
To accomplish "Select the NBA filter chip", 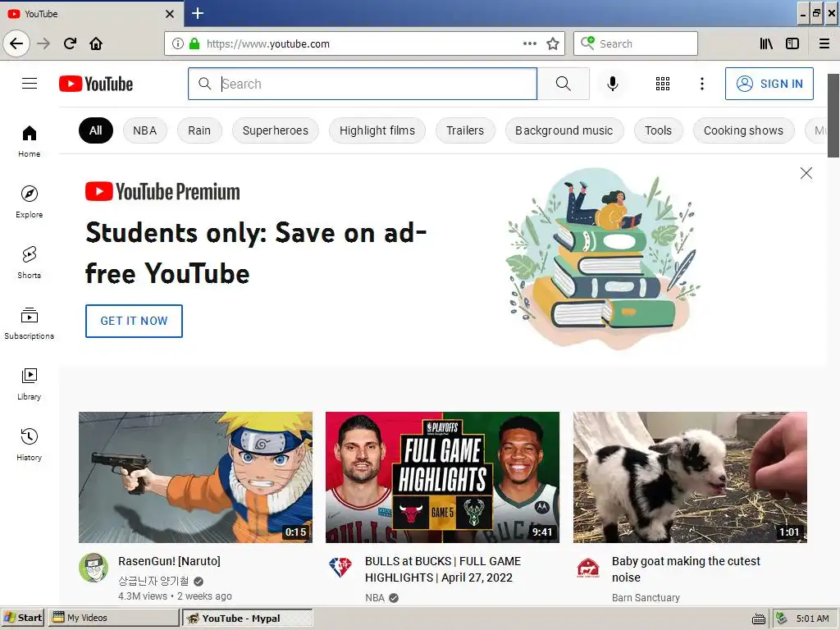I will click(144, 130).
